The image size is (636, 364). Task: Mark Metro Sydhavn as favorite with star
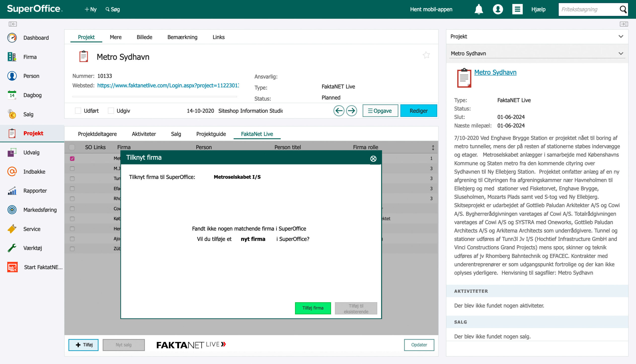tap(426, 55)
